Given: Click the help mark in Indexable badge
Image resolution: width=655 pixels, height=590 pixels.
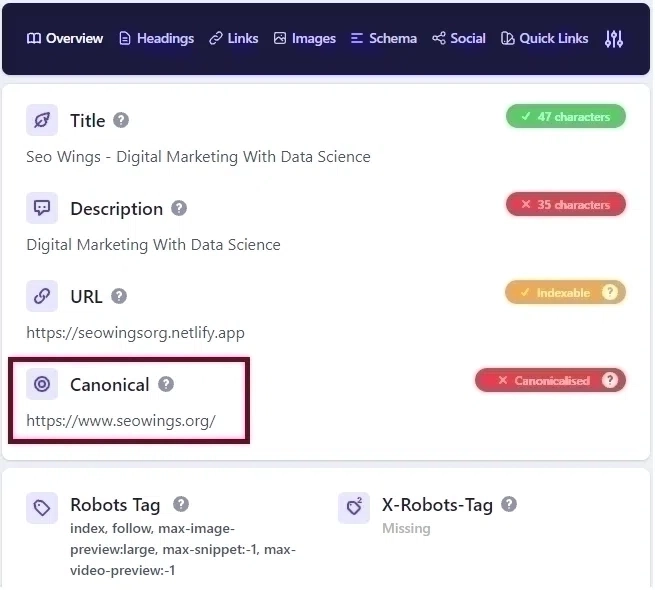Looking at the screenshot, I should pyautogui.click(x=610, y=292).
